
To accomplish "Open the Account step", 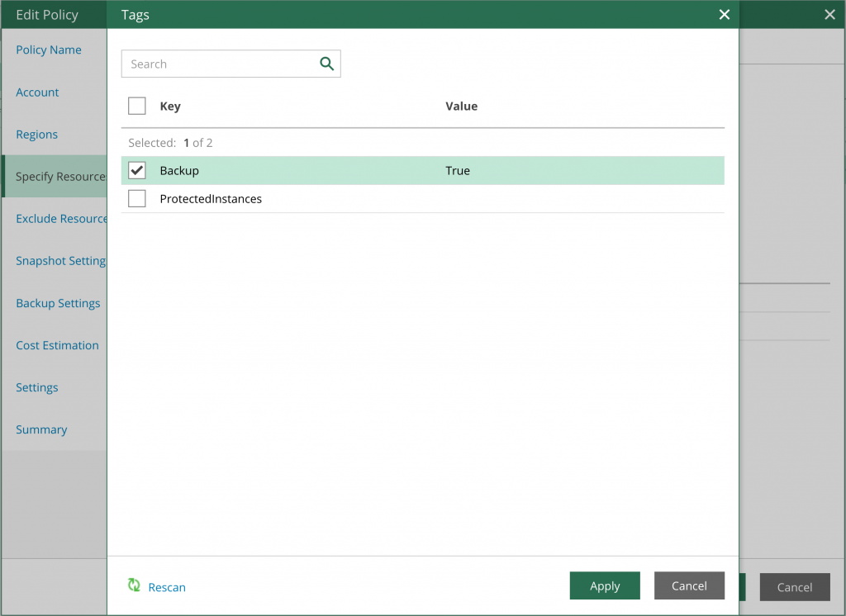I will [x=37, y=92].
